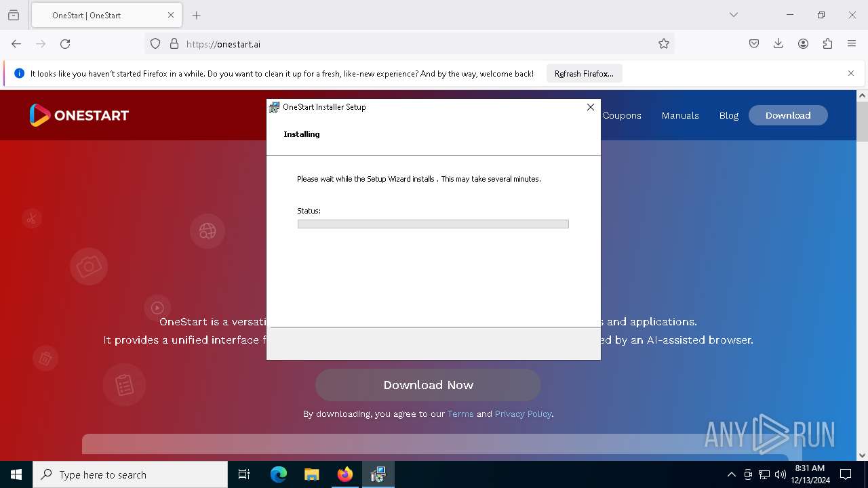
Task: Show hidden system tray icons
Action: (731, 474)
